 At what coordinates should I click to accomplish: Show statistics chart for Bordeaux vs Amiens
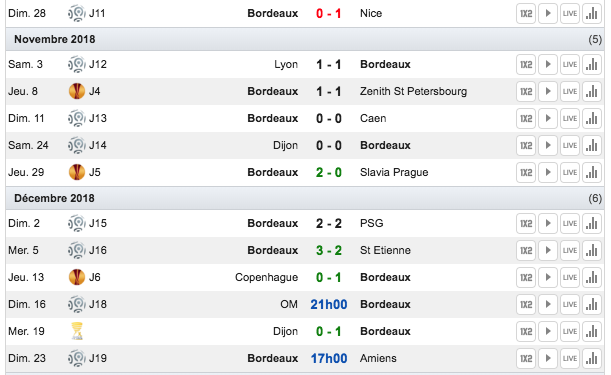coord(592,358)
